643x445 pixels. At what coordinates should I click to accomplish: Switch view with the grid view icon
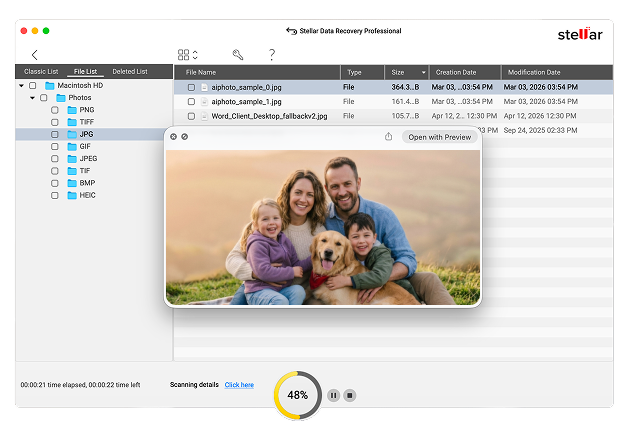point(183,55)
